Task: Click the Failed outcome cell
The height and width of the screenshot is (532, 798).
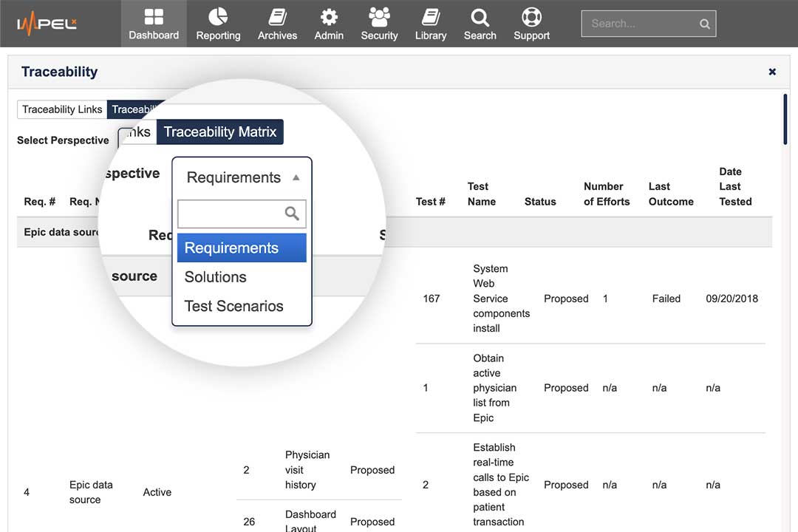Action: tap(666, 299)
